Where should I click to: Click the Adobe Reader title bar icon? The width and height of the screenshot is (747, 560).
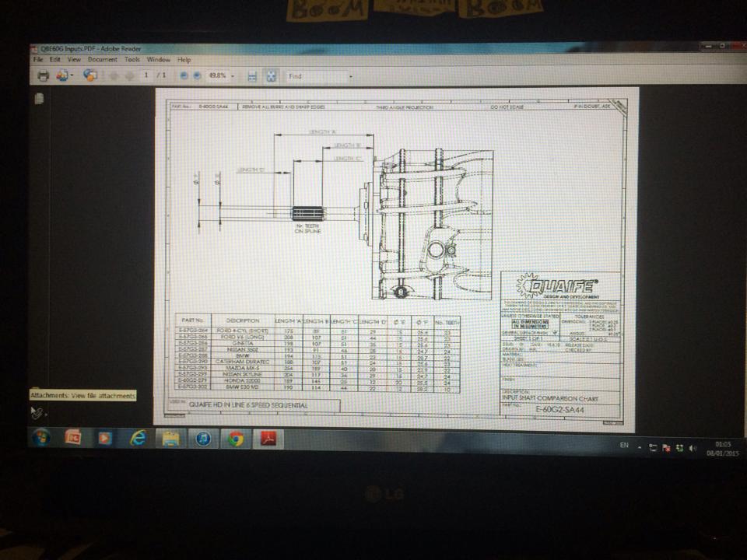click(33, 48)
